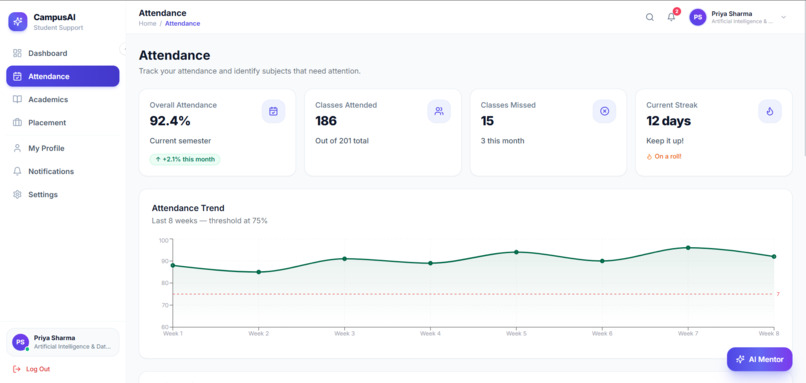806x383 pixels.
Task: Open the AI Mentor floating button
Action: coord(760,359)
